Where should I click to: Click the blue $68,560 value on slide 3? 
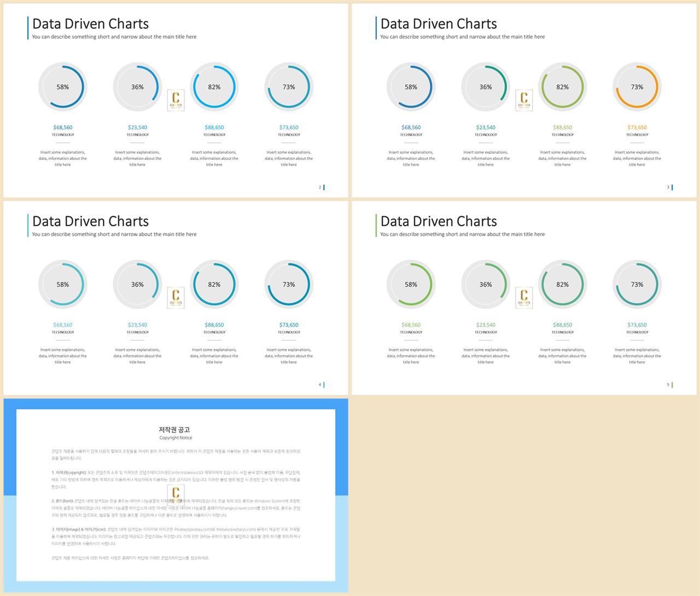pos(411,128)
